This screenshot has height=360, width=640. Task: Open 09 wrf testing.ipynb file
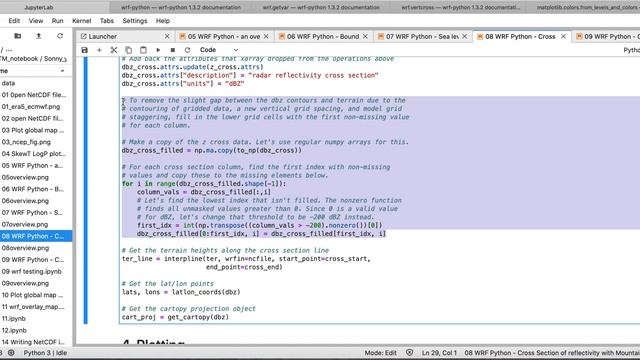[x=36, y=271]
